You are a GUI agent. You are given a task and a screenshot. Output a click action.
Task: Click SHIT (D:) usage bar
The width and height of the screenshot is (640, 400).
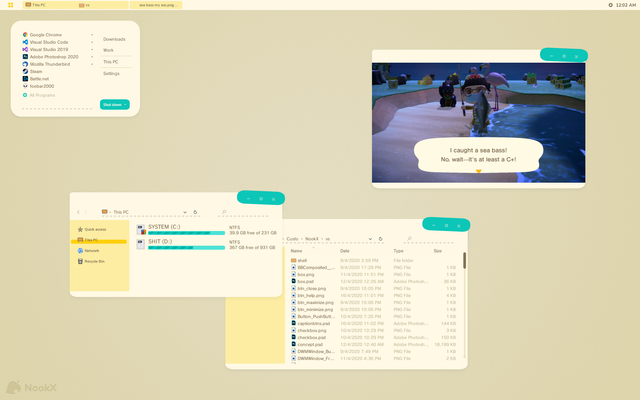[187, 248]
